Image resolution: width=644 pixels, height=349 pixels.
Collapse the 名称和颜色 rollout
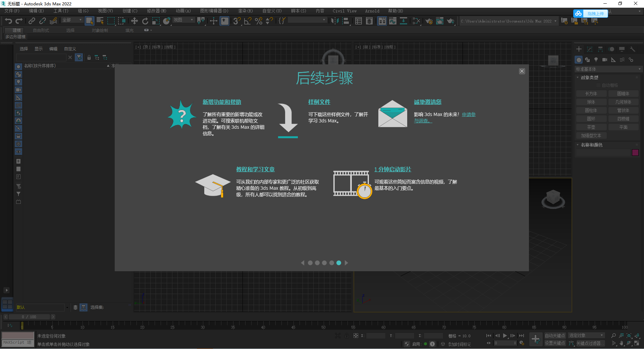pyautogui.click(x=591, y=145)
